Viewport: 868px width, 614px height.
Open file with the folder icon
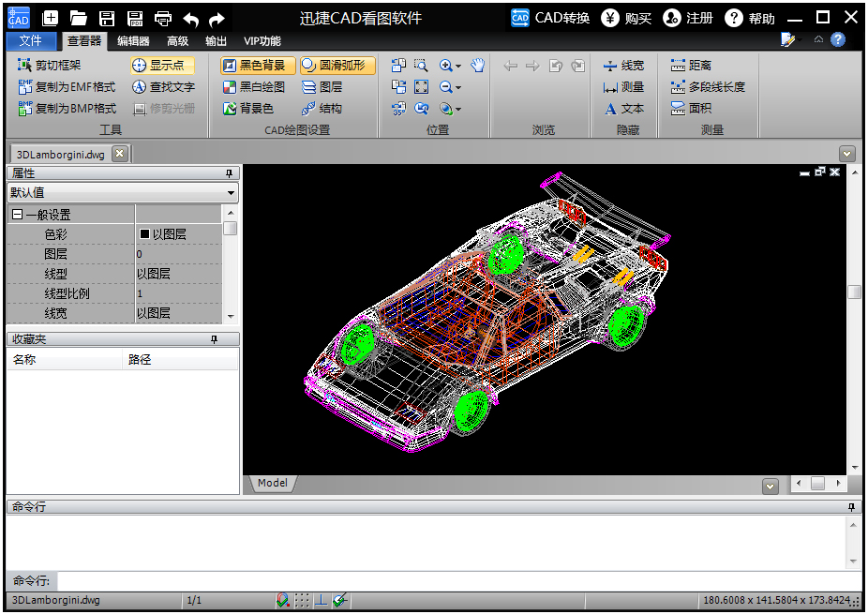pos(79,18)
